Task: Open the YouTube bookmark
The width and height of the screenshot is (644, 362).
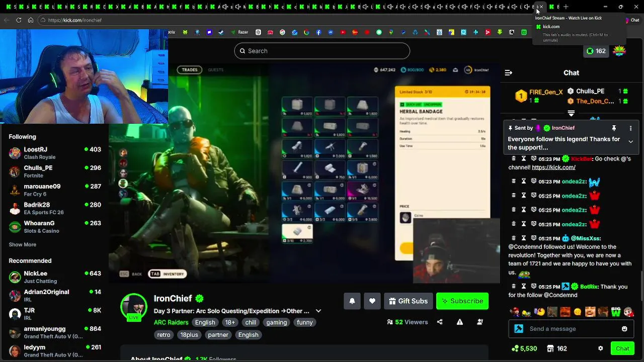Action: pyautogui.click(x=343, y=32)
